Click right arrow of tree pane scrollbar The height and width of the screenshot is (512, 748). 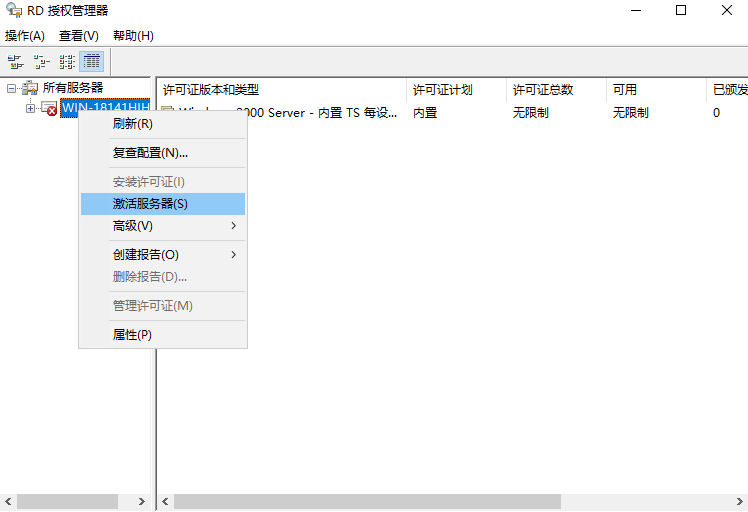click(x=142, y=502)
